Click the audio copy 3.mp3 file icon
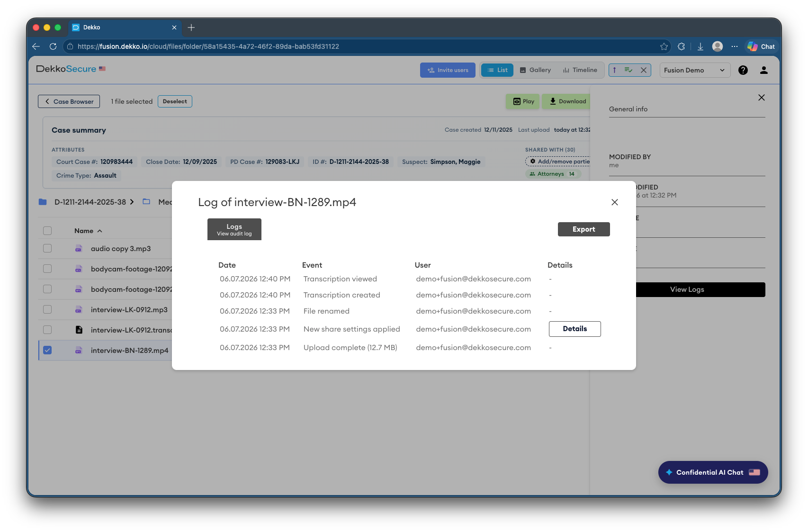 pos(79,248)
